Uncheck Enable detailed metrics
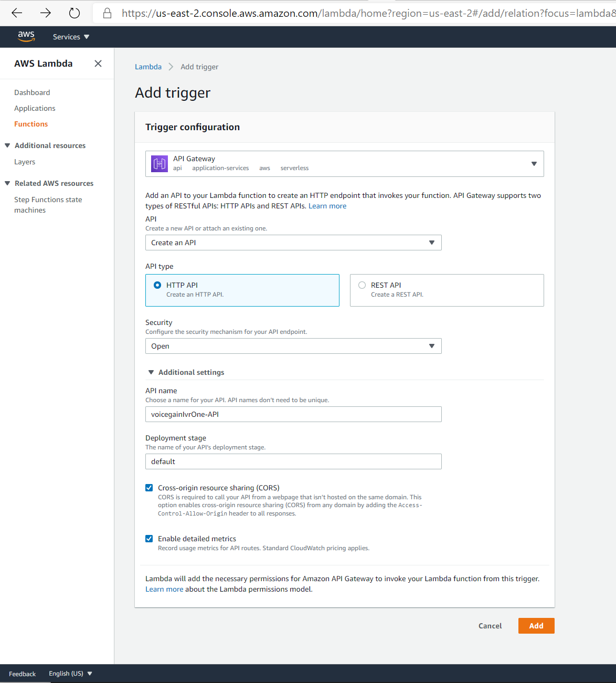 (x=149, y=539)
